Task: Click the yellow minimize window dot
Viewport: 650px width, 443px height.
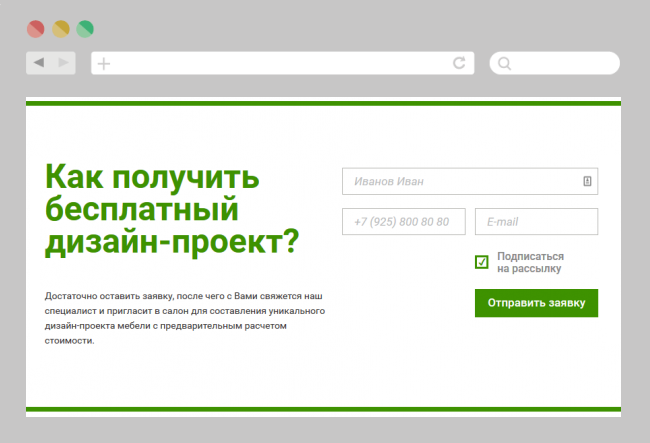Action: (61, 29)
